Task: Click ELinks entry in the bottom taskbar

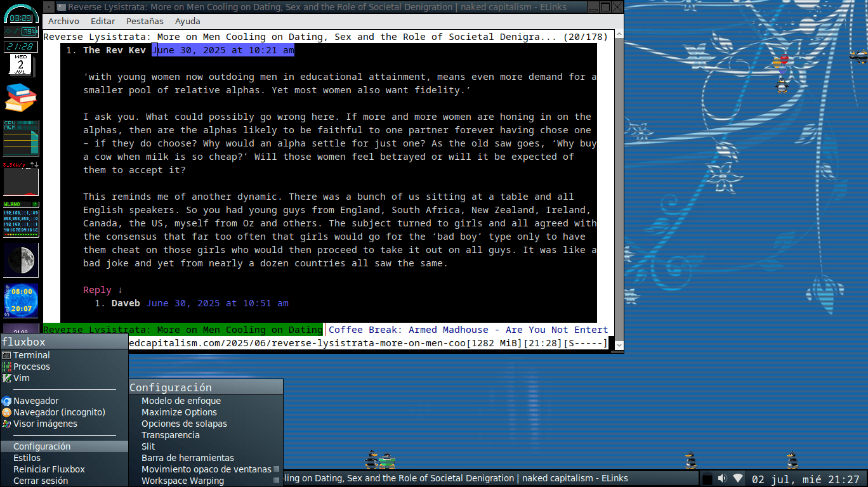Action: pos(490,478)
